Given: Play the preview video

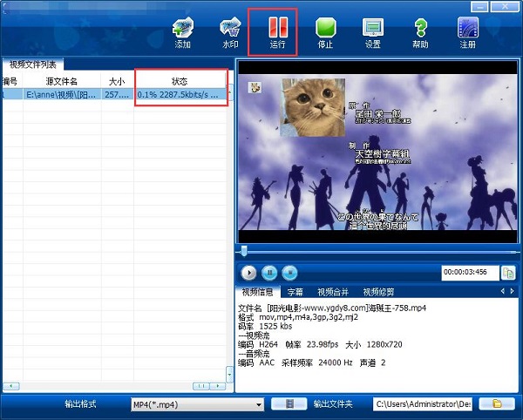Looking at the screenshot, I should [x=248, y=273].
